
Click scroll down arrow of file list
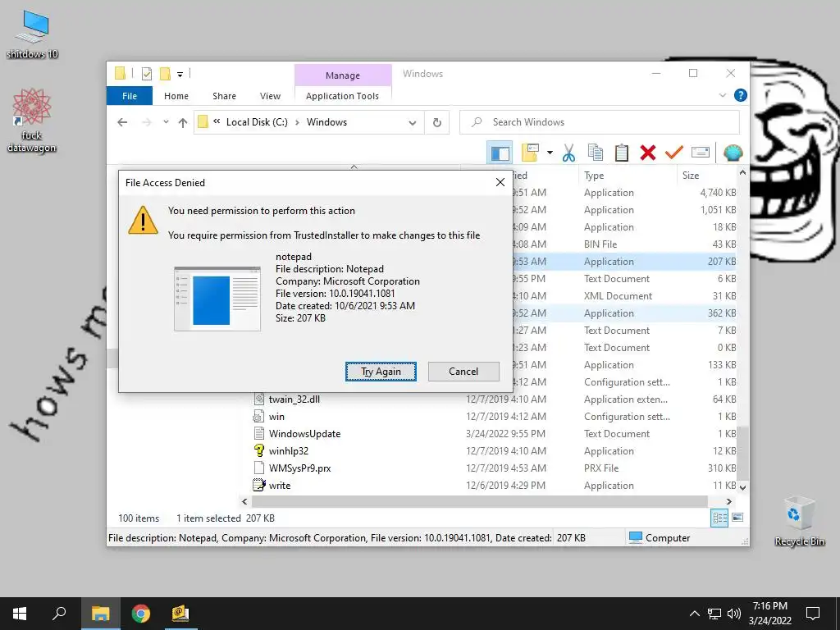tap(742, 487)
